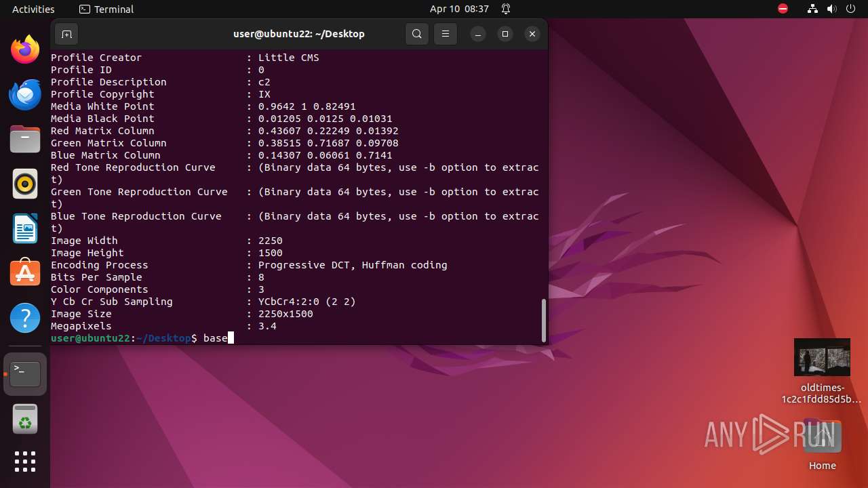The width and height of the screenshot is (868, 488).
Task: Click the 'Megapixels' label
Action: click(81, 326)
